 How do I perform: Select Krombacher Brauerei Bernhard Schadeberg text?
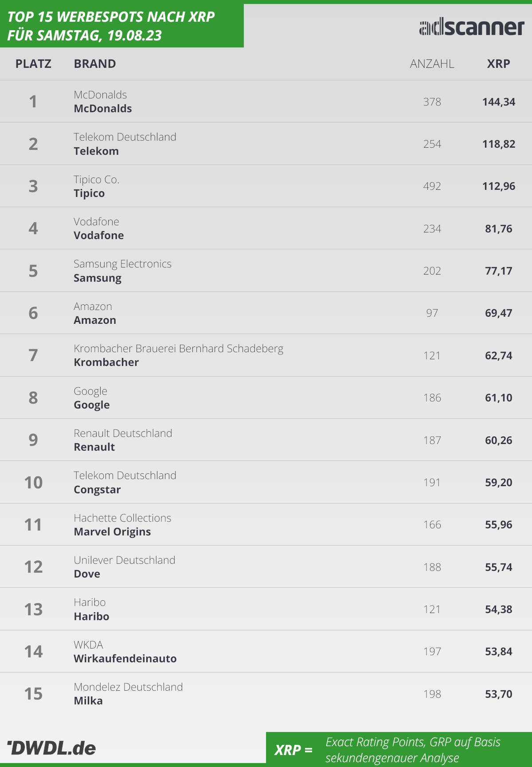pyautogui.click(x=178, y=349)
